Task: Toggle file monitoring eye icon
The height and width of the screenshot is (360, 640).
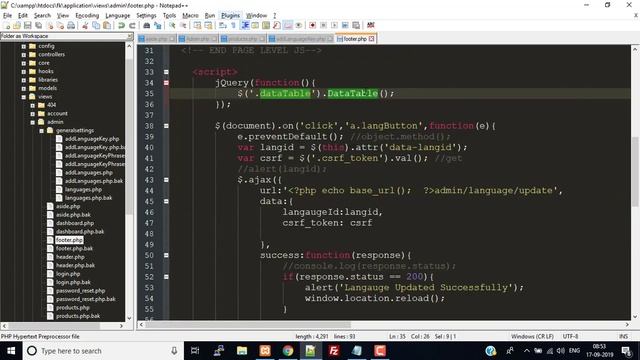Action: pos(299,25)
